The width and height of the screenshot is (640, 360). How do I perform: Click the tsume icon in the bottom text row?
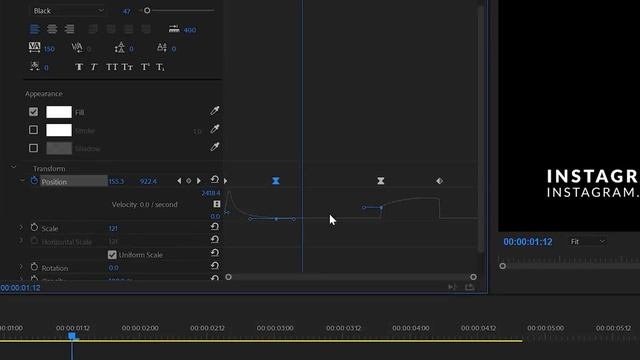pos(35,66)
